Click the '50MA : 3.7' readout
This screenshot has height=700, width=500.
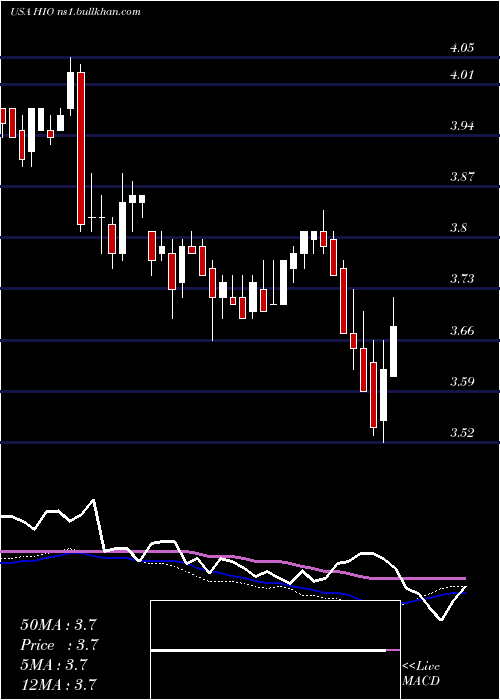[x=58, y=624]
